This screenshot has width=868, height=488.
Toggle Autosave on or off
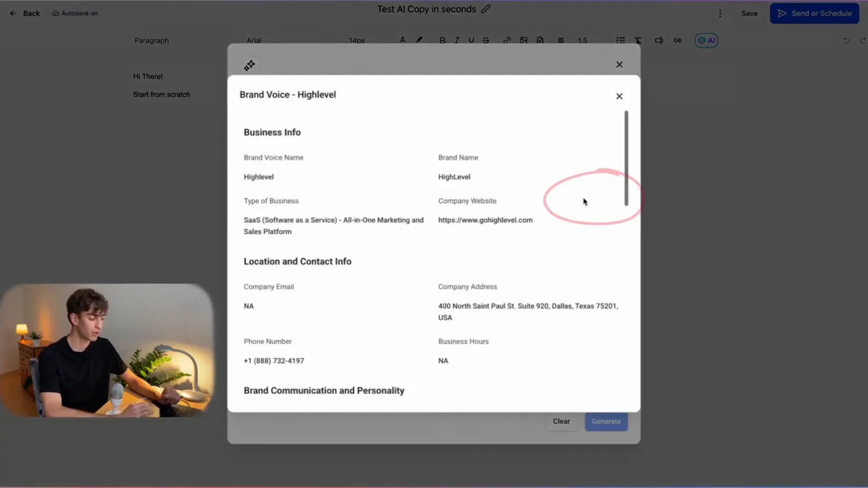(75, 13)
